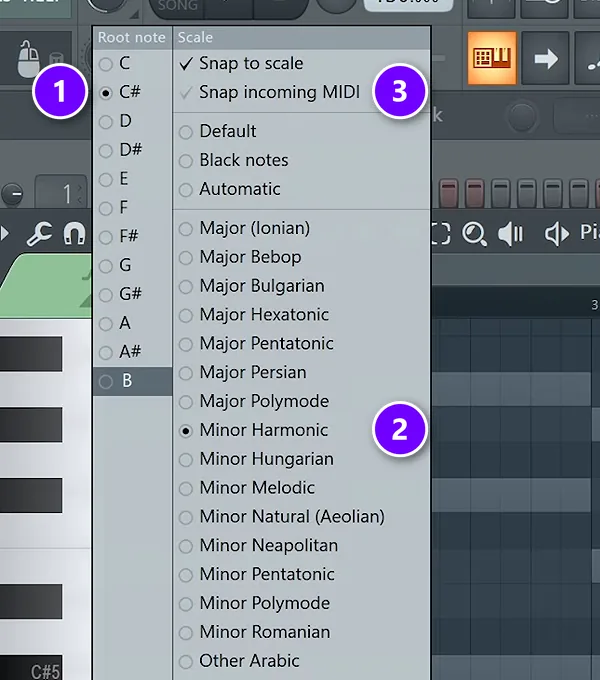The width and height of the screenshot is (600, 680).
Task: Choose Minor Neapolitan scale
Action: click(x=301, y=546)
